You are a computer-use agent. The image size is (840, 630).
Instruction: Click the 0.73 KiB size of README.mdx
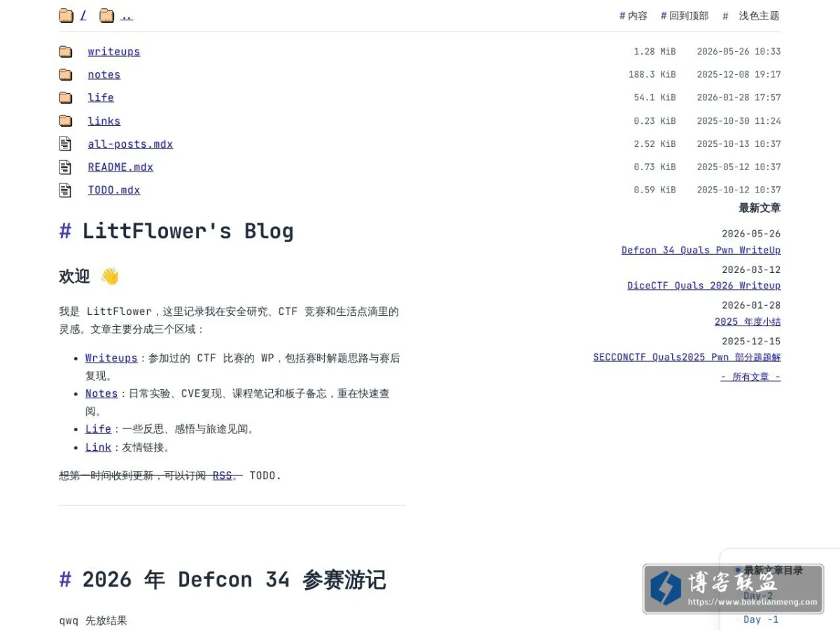click(654, 167)
